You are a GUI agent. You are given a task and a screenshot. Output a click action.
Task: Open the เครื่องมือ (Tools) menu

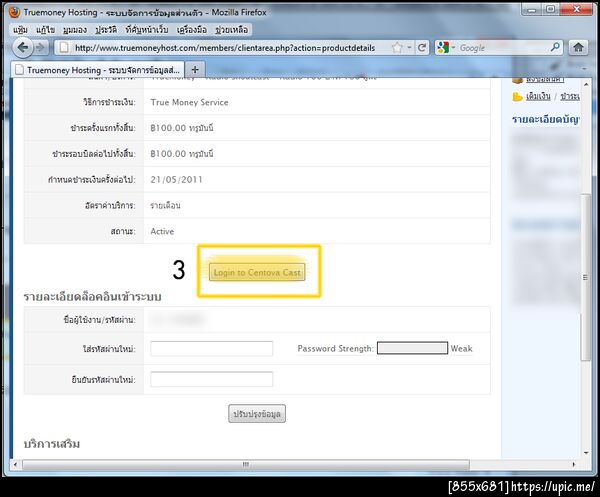pyautogui.click(x=192, y=29)
